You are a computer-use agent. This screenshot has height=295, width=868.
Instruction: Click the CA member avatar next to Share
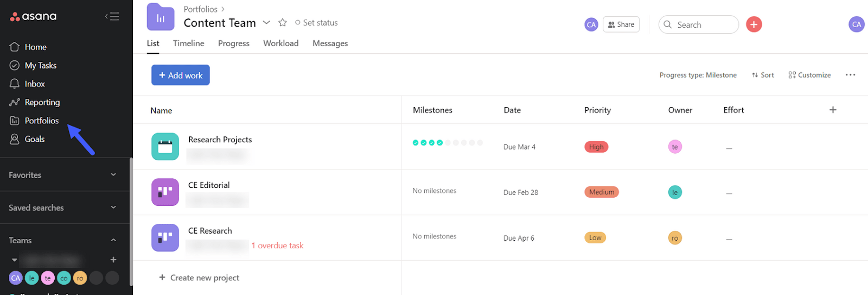tap(591, 24)
